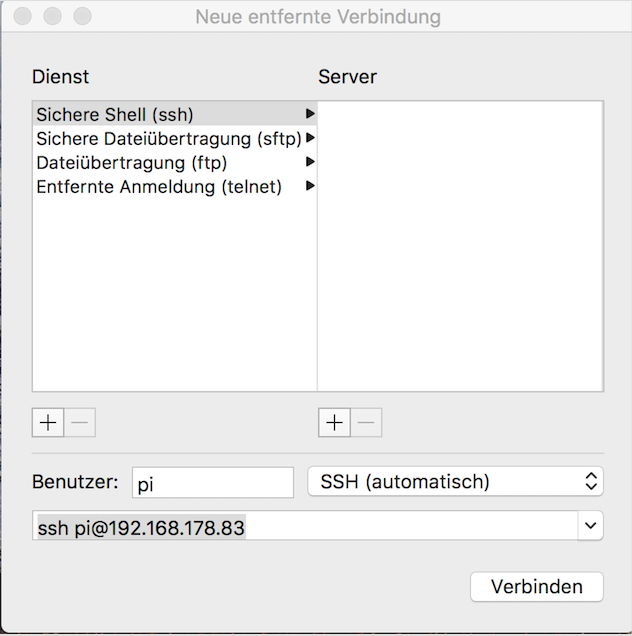Click the arrow next to Dateiübertragung (ftp)
Image resolution: width=632 pixels, height=636 pixels.
[x=310, y=163]
